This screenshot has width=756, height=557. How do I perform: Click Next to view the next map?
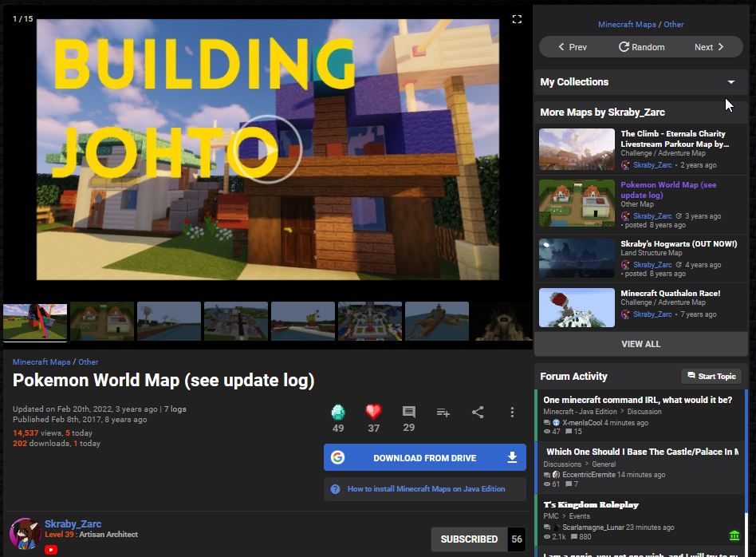[707, 46]
